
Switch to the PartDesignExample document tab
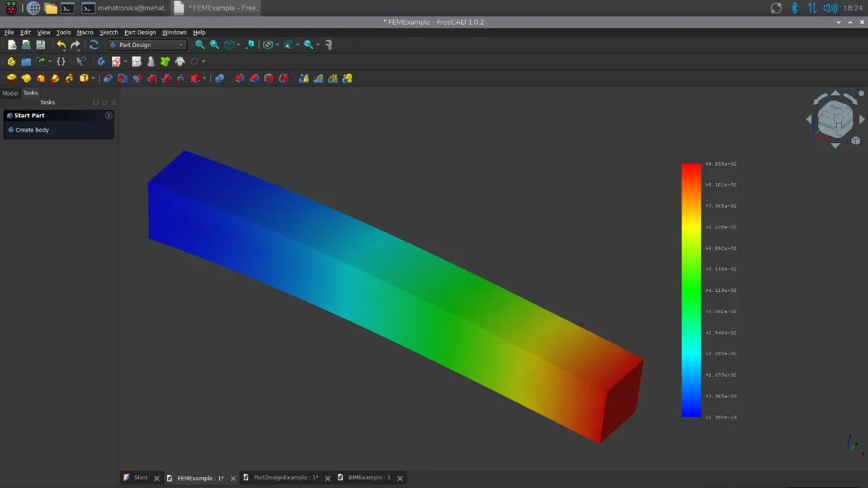(286, 478)
